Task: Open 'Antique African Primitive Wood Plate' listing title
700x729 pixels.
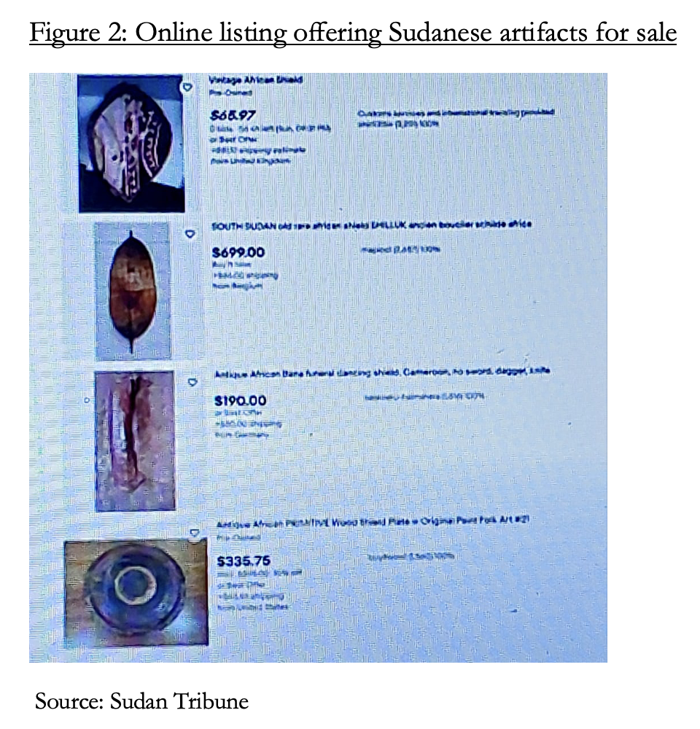Action: pyautogui.click(x=373, y=522)
